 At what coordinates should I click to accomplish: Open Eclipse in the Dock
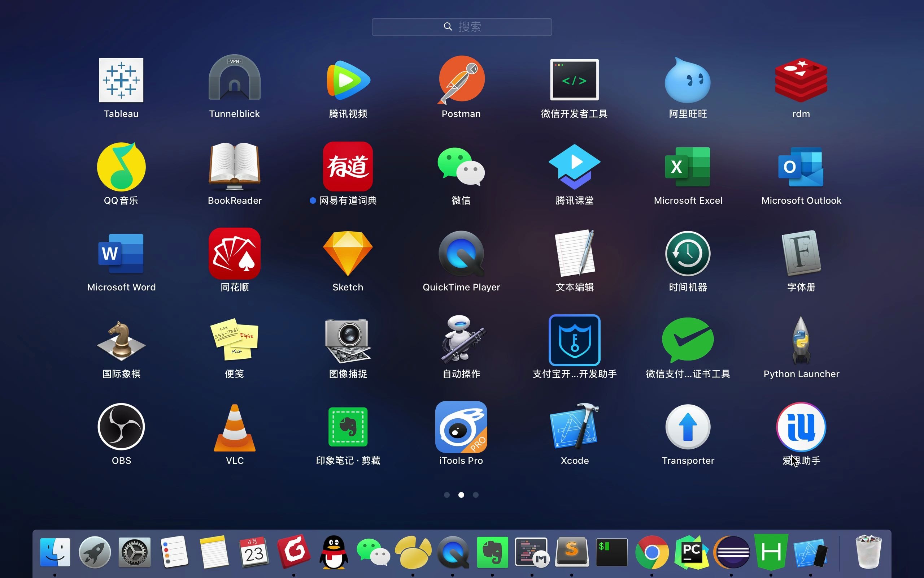[731, 552]
